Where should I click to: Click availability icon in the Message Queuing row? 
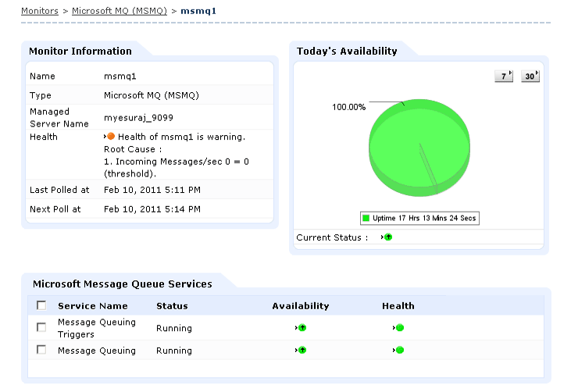coord(302,350)
